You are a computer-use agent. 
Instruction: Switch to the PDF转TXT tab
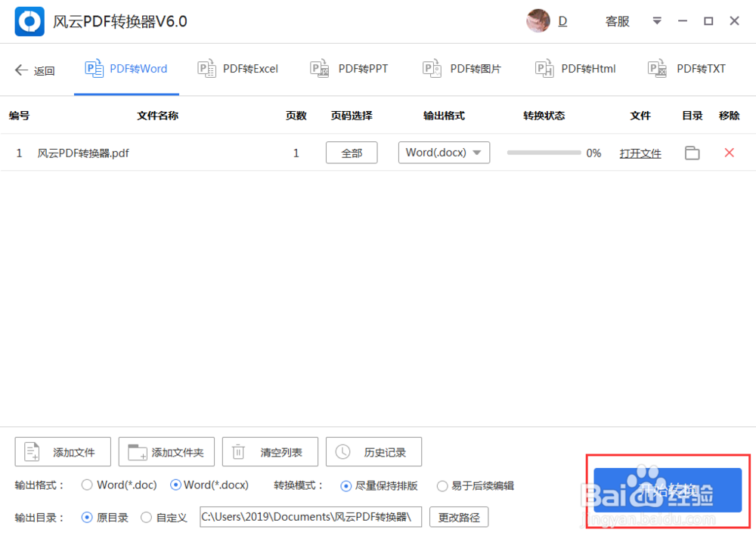tap(686, 69)
